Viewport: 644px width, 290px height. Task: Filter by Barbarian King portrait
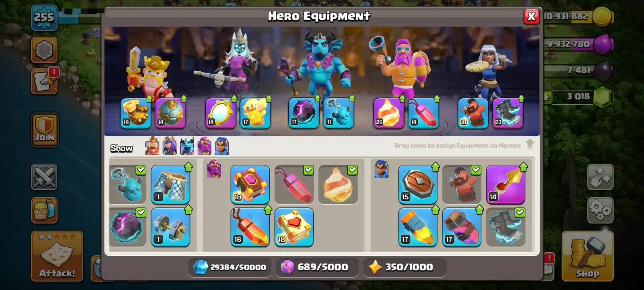[153, 146]
